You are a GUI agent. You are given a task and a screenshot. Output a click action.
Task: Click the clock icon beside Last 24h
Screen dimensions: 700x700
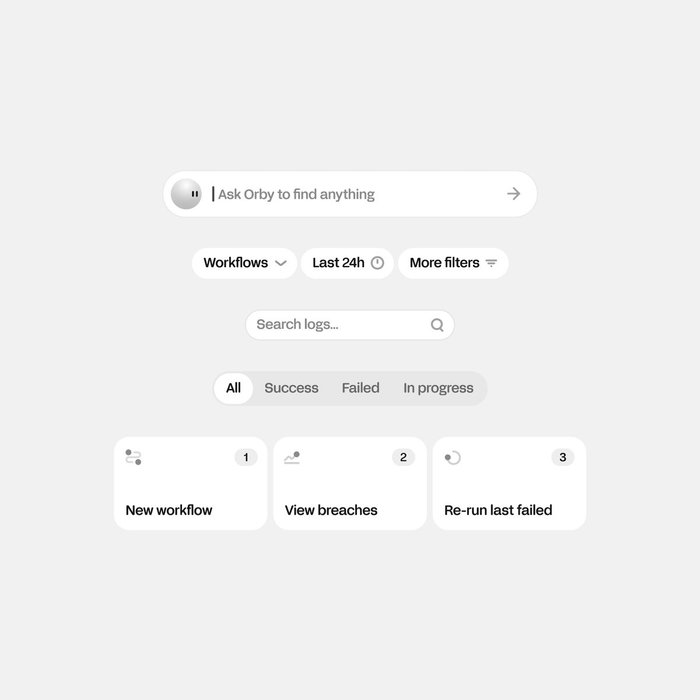coord(377,263)
